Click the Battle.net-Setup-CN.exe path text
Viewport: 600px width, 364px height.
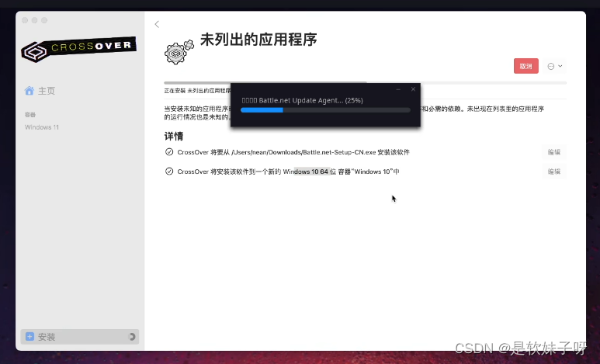(303, 152)
